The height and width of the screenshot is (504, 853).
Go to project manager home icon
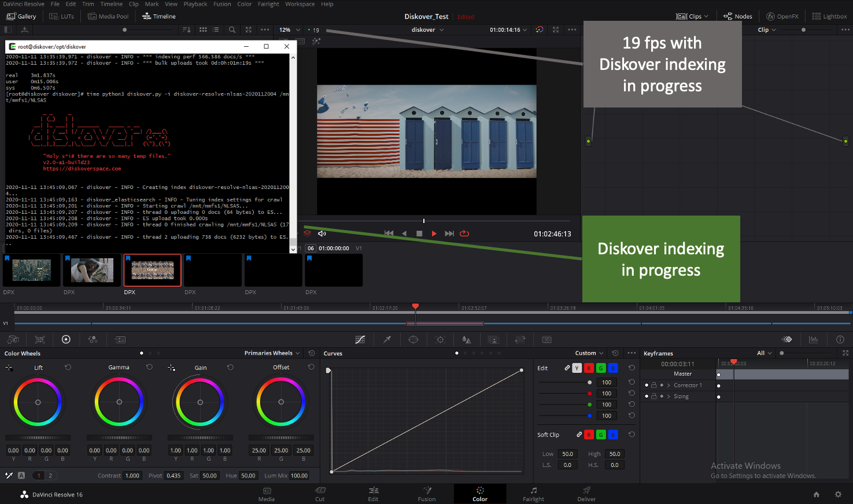[817, 495]
